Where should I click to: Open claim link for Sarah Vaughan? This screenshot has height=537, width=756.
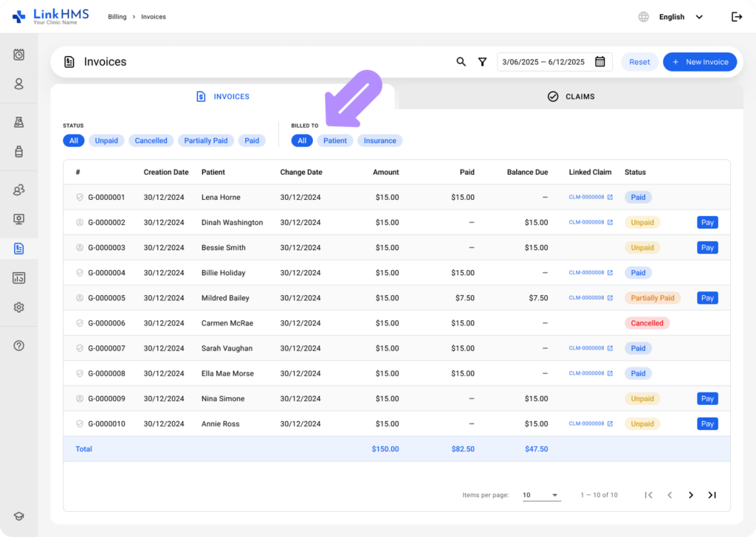click(591, 348)
